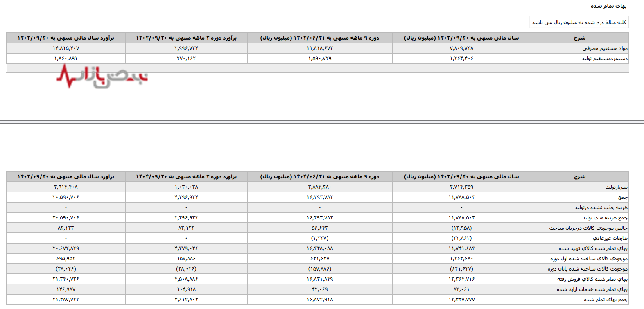Click the سربارتولید row label
Screen dimensions: 644x309
(617, 187)
